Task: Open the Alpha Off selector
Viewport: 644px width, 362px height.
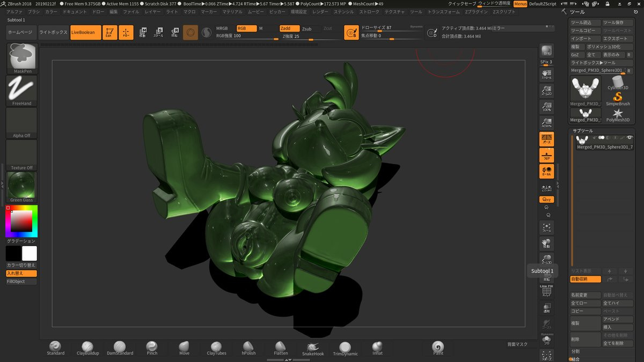Action: pyautogui.click(x=21, y=123)
